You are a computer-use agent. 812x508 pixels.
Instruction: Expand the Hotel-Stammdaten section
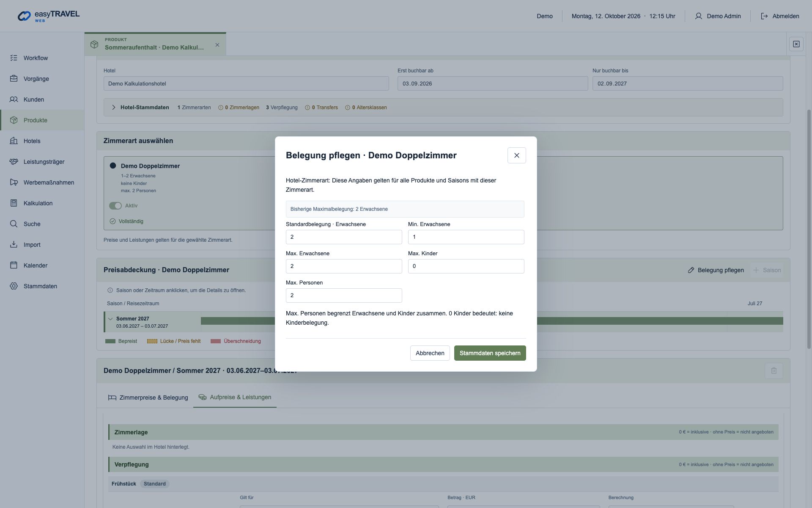[x=113, y=108]
